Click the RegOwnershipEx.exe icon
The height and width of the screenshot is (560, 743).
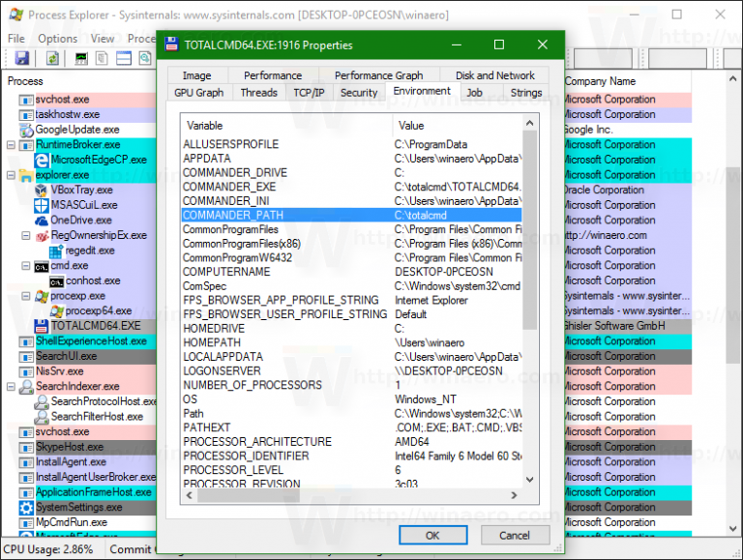click(43, 235)
